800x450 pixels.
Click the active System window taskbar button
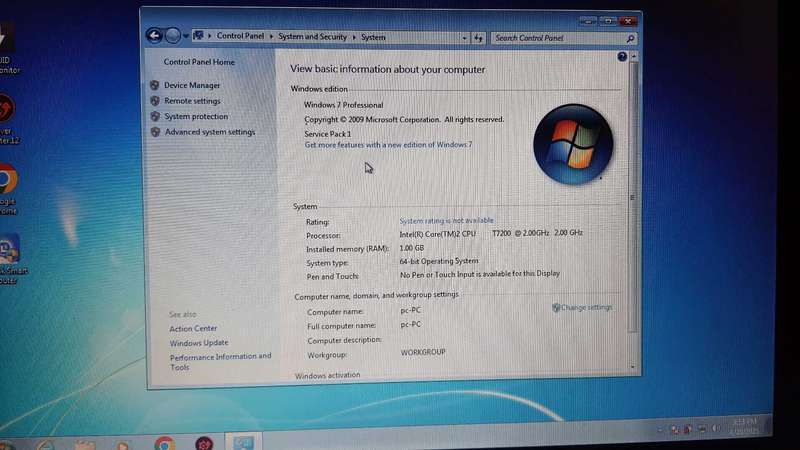pyautogui.click(x=243, y=442)
